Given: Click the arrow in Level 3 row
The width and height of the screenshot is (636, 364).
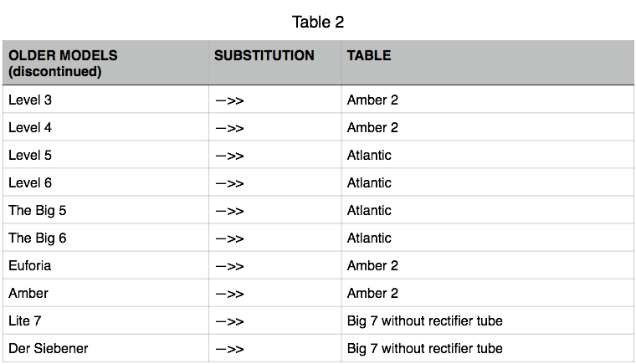Looking at the screenshot, I should [229, 100].
